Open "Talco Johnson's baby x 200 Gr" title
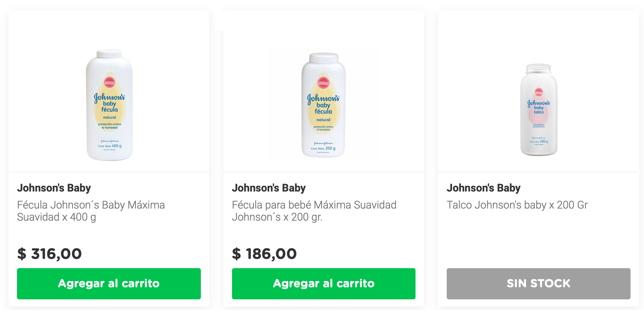Image resolution: width=644 pixels, height=310 pixels. click(517, 205)
